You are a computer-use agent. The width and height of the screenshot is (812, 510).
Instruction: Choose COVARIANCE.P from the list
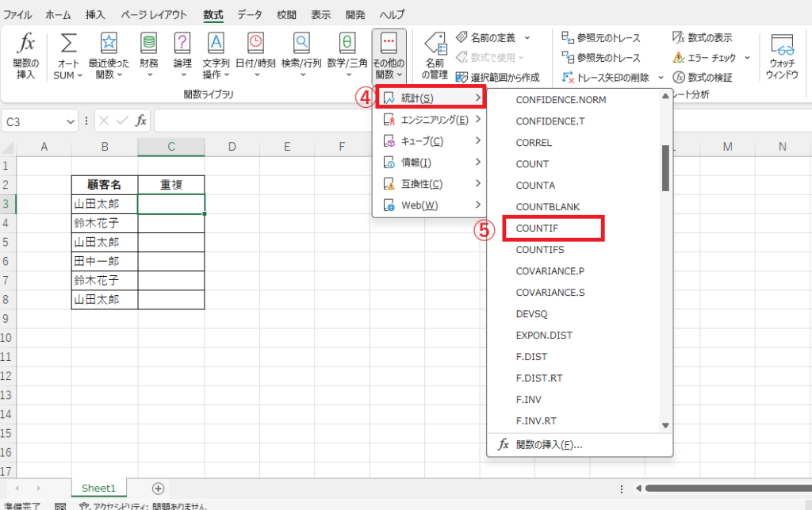pos(550,270)
